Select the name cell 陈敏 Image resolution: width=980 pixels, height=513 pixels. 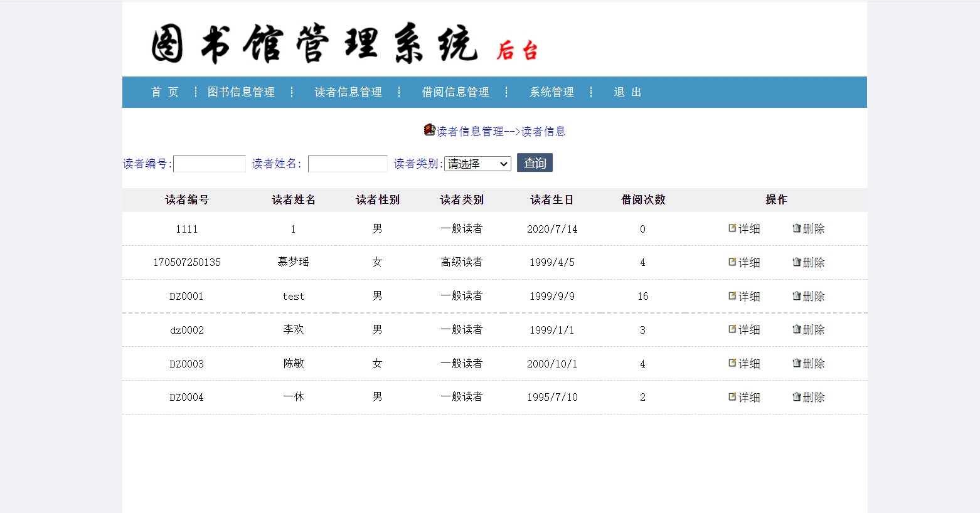[294, 364]
